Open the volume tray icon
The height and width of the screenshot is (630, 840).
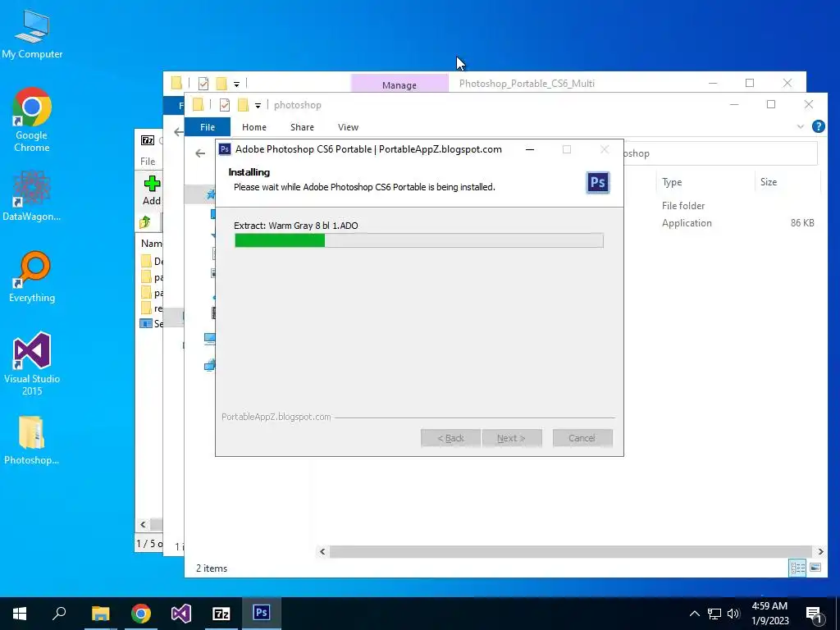(x=733, y=614)
